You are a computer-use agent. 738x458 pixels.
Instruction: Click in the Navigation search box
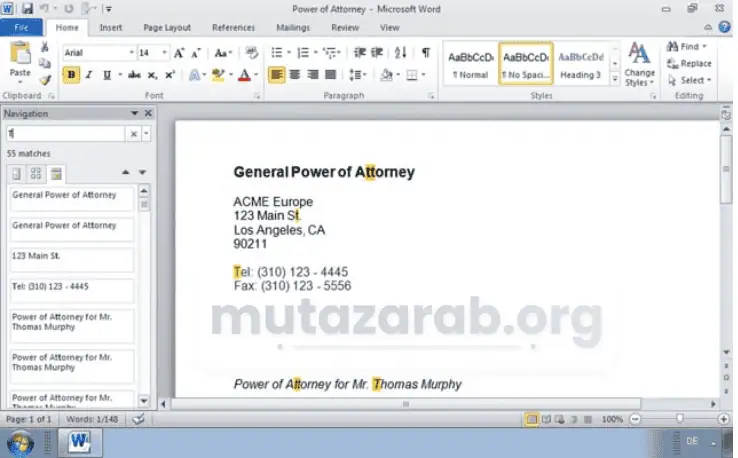[x=66, y=134]
